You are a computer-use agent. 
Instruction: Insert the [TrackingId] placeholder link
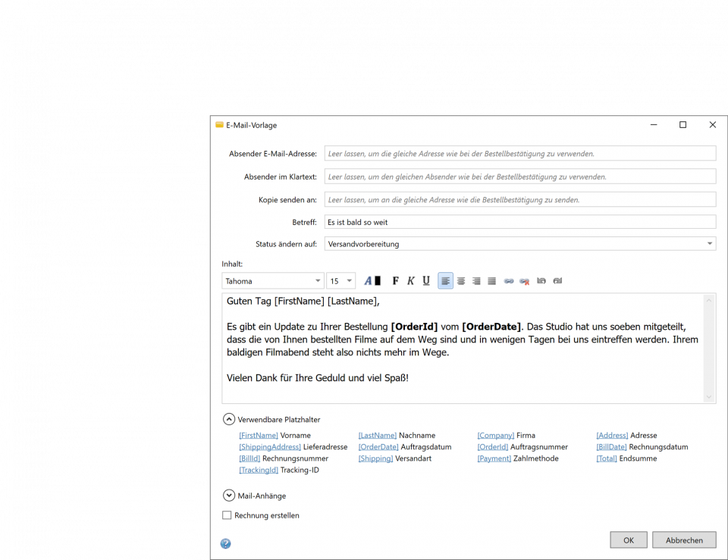259,470
